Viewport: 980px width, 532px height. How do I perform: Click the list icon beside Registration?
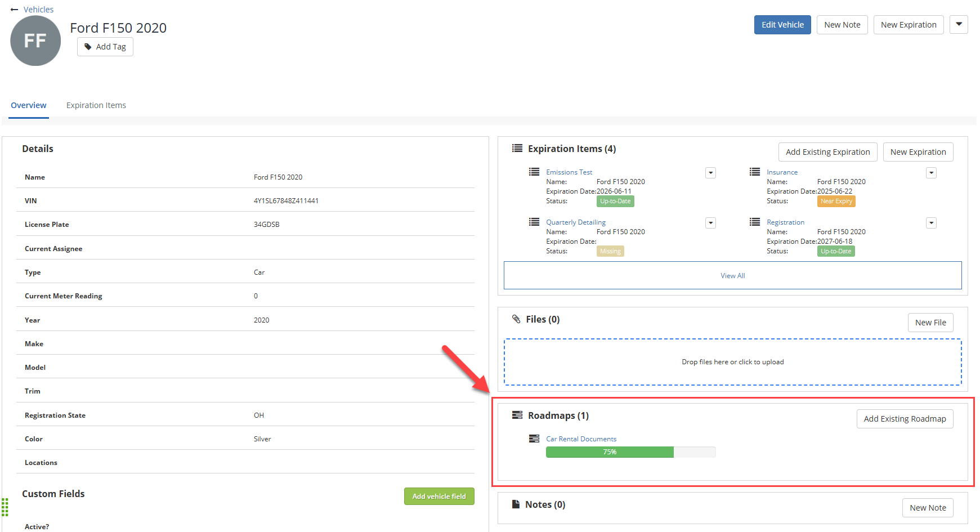[755, 222]
